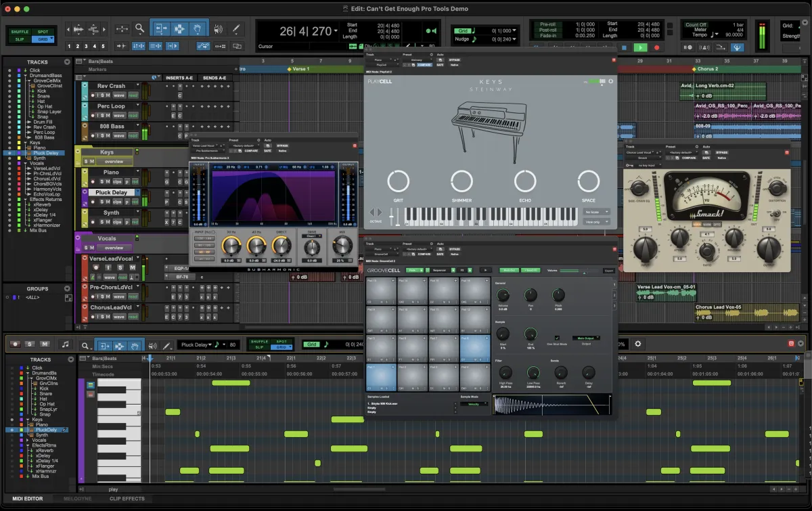Toggle Solo on the Keys folder track
The width and height of the screenshot is (812, 511).
pyautogui.click(x=87, y=161)
